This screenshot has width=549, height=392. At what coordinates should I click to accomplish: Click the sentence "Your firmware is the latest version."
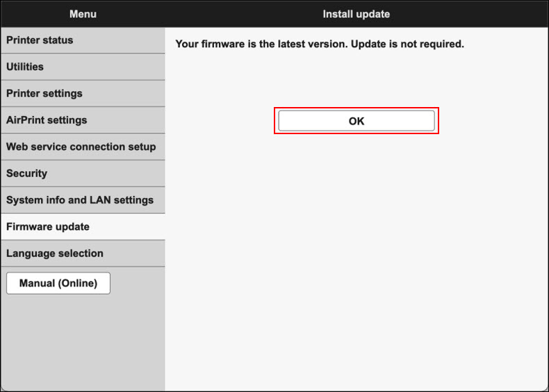[261, 44]
